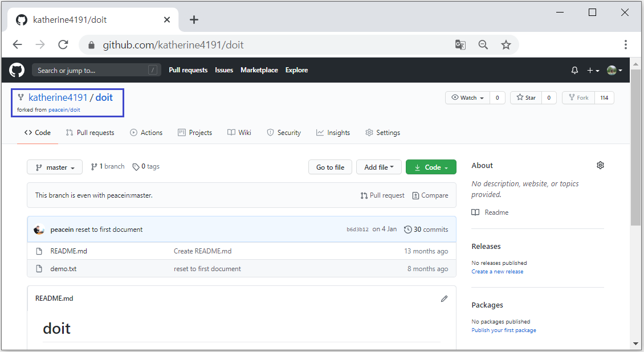Expand the Add file dropdown
Screen dimensions: 644x352
click(x=378, y=167)
